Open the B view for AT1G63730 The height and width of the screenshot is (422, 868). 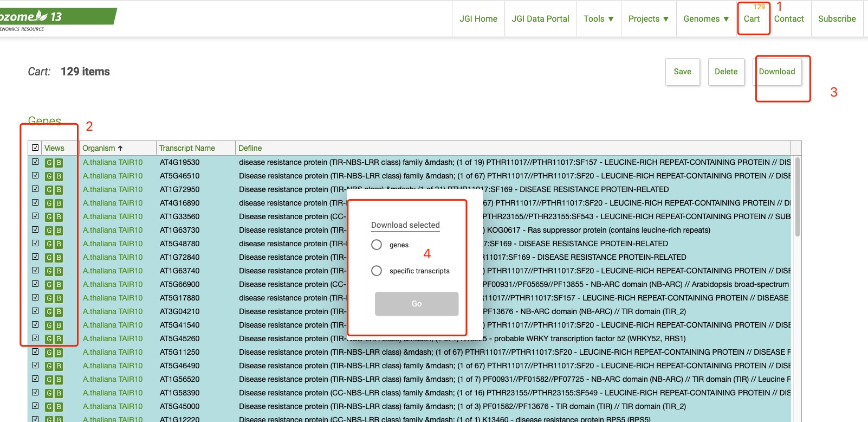tap(59, 231)
